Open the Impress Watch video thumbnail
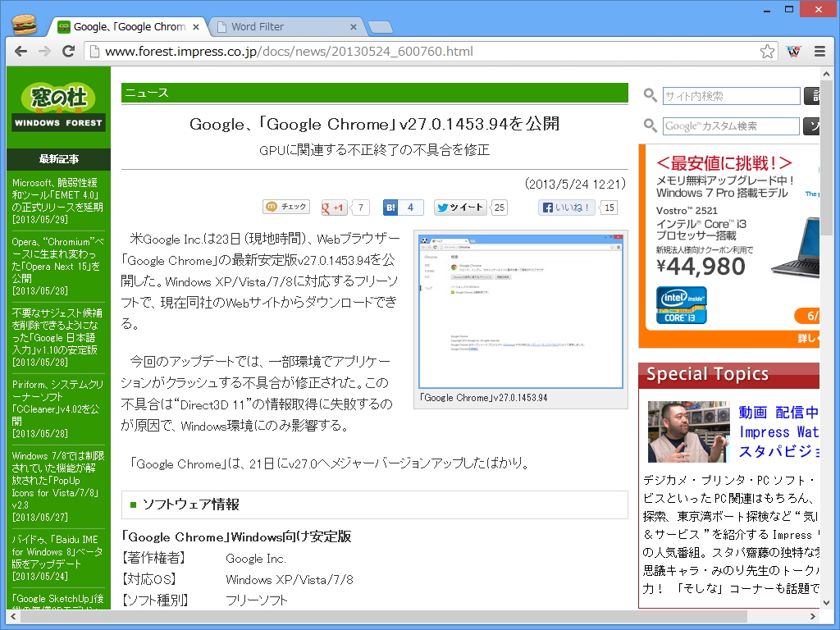840x630 pixels. (x=688, y=431)
